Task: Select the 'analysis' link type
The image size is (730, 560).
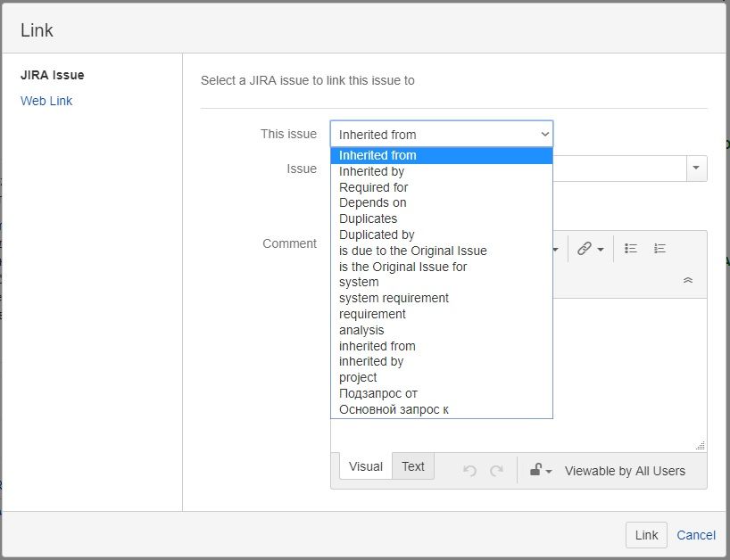Action: tap(442, 330)
